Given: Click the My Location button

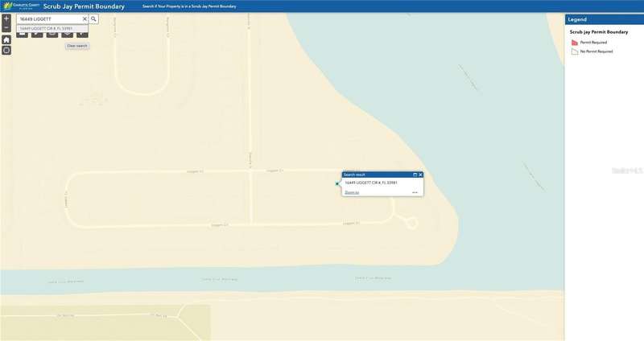Looking at the screenshot, I should click(6, 50).
